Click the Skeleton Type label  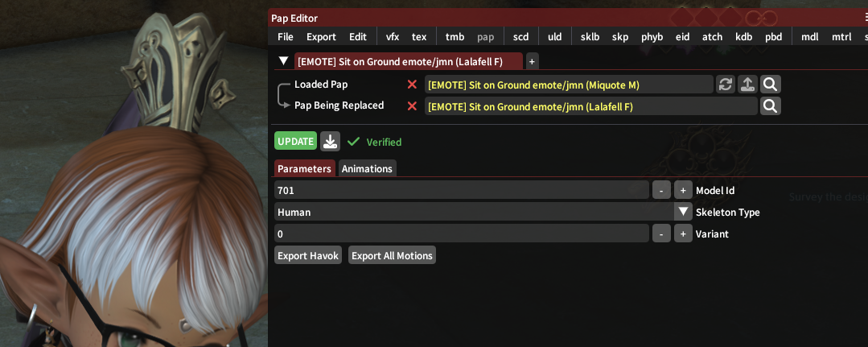(727, 213)
